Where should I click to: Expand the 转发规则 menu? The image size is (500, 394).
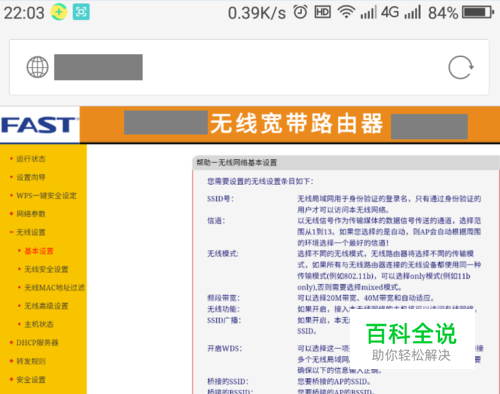point(31,361)
